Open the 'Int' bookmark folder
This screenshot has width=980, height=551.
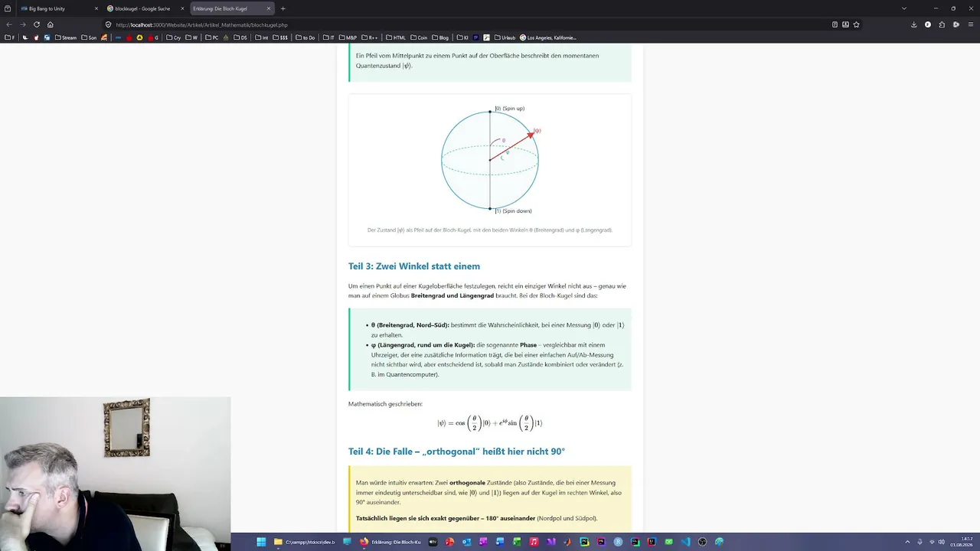click(x=262, y=37)
